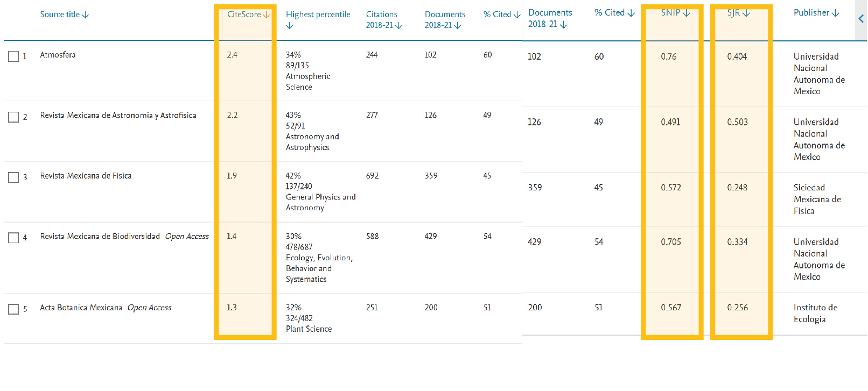Click CiteScore value 2.4
The image size is (868, 391).
(x=232, y=55)
